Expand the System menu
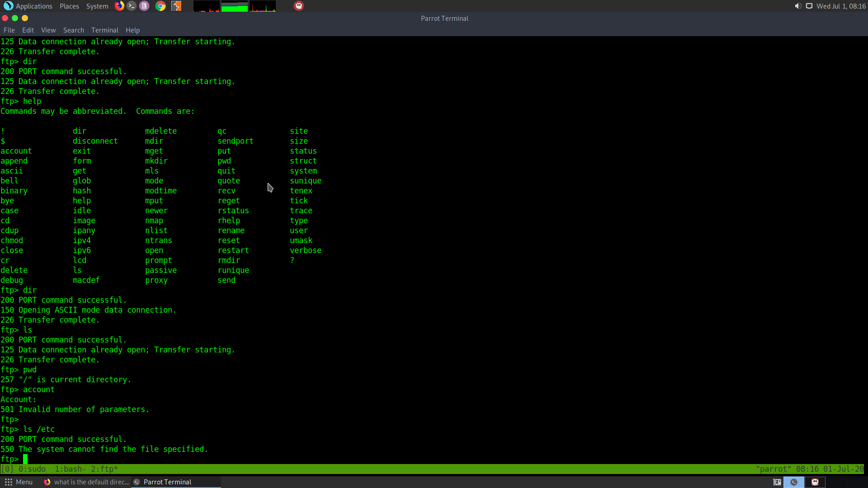Viewport: 868px width, 488px height. pyautogui.click(x=97, y=6)
